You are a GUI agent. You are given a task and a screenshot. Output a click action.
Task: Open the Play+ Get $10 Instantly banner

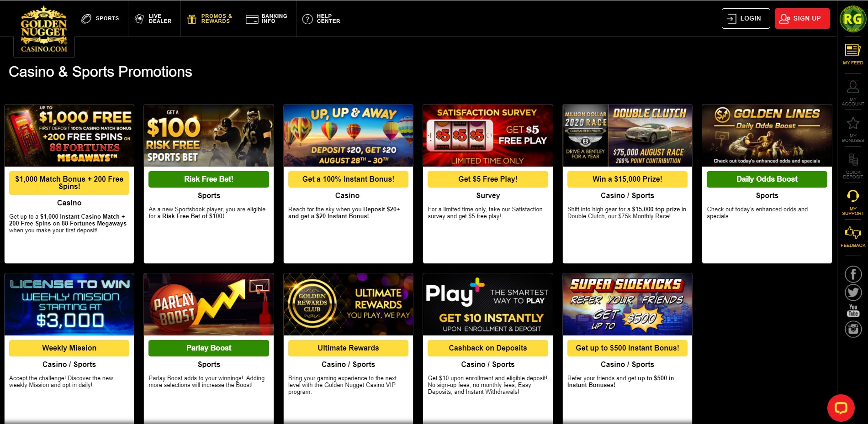pos(488,304)
